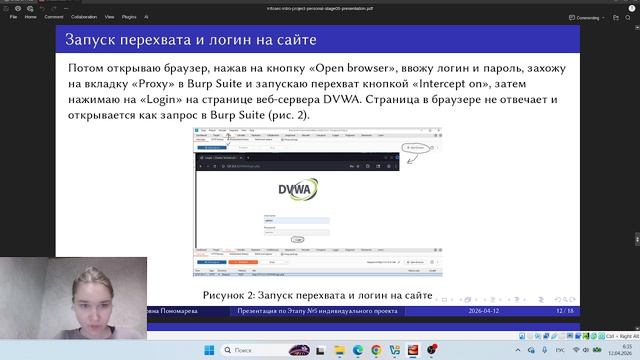Open File Explorer from the taskbar
The image size is (640, 360).
click(x=339, y=350)
